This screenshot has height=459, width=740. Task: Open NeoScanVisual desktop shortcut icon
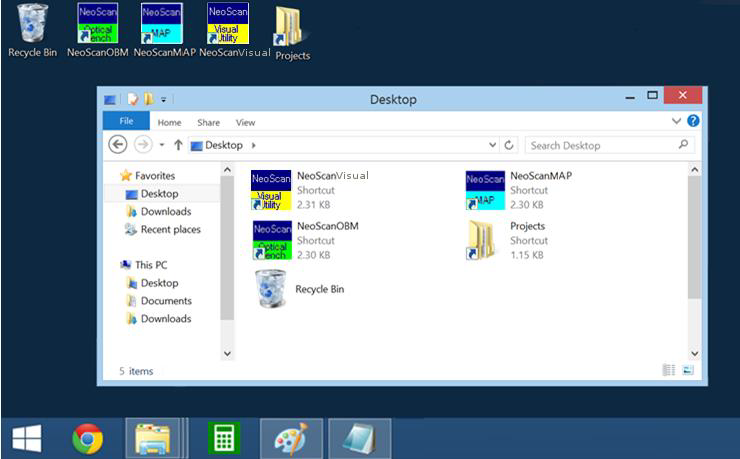[x=228, y=23]
